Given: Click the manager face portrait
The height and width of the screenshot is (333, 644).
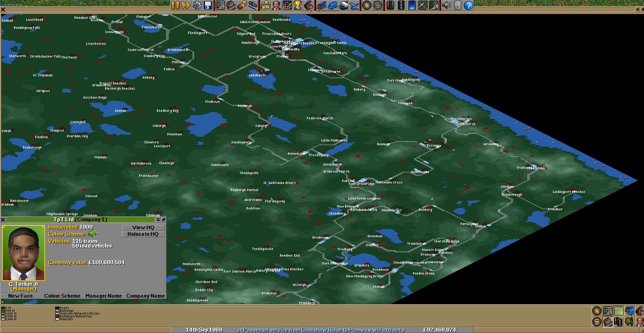Looking at the screenshot, I should point(24,253).
